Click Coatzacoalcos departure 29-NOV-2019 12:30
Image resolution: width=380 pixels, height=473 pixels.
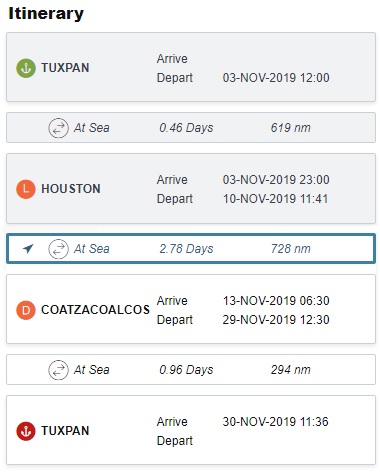[x=276, y=320]
